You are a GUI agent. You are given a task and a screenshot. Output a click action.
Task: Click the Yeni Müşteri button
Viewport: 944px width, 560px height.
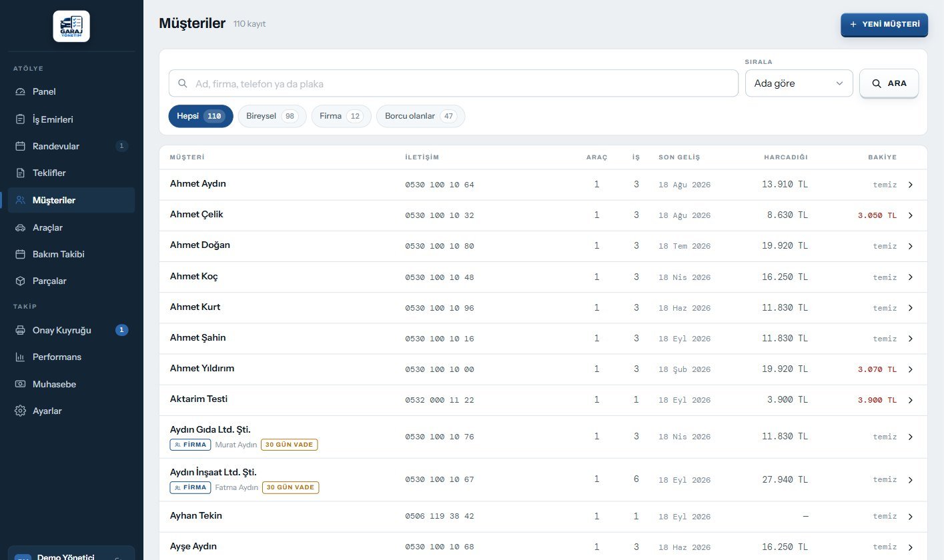pyautogui.click(x=884, y=24)
